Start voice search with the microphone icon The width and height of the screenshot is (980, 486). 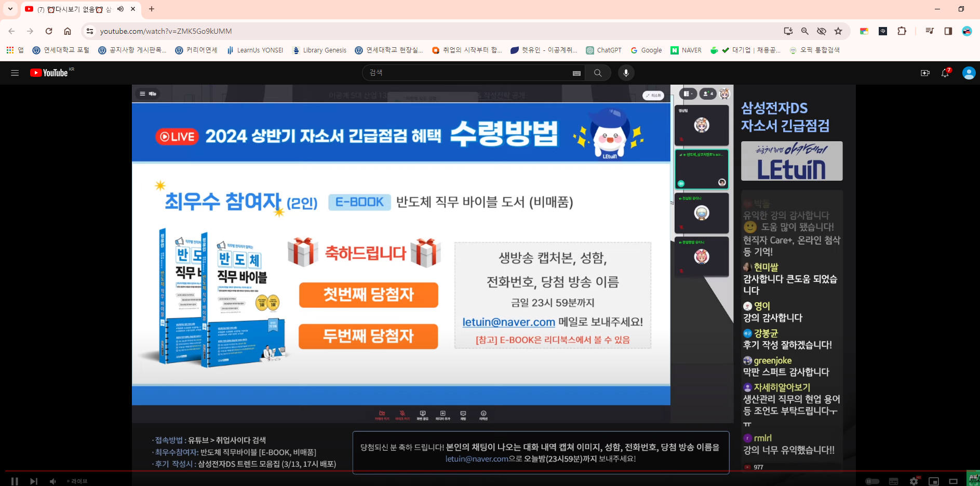click(x=626, y=73)
